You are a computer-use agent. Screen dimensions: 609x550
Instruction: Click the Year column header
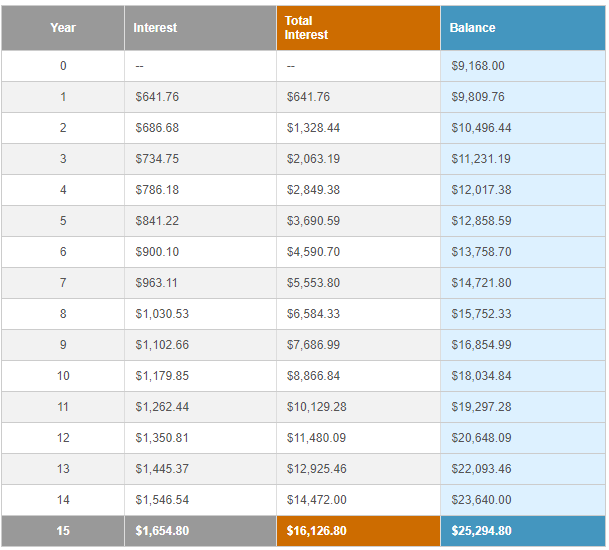click(x=63, y=28)
